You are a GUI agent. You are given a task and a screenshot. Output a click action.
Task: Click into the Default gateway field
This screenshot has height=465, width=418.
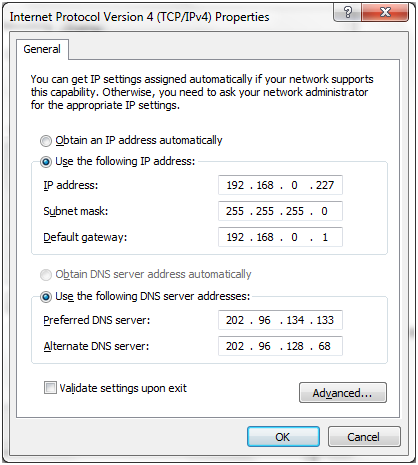click(280, 237)
